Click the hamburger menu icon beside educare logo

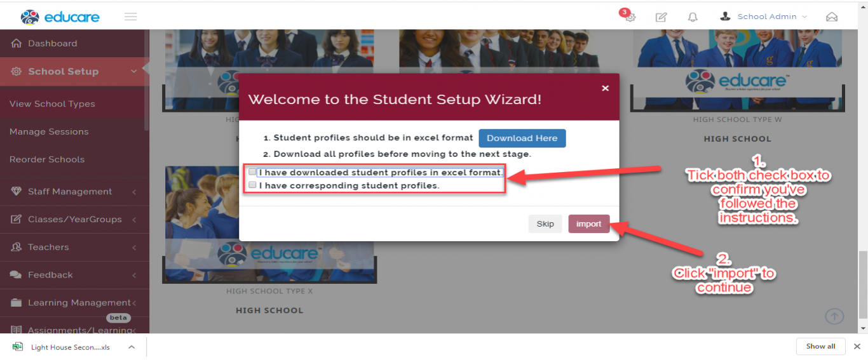click(130, 17)
